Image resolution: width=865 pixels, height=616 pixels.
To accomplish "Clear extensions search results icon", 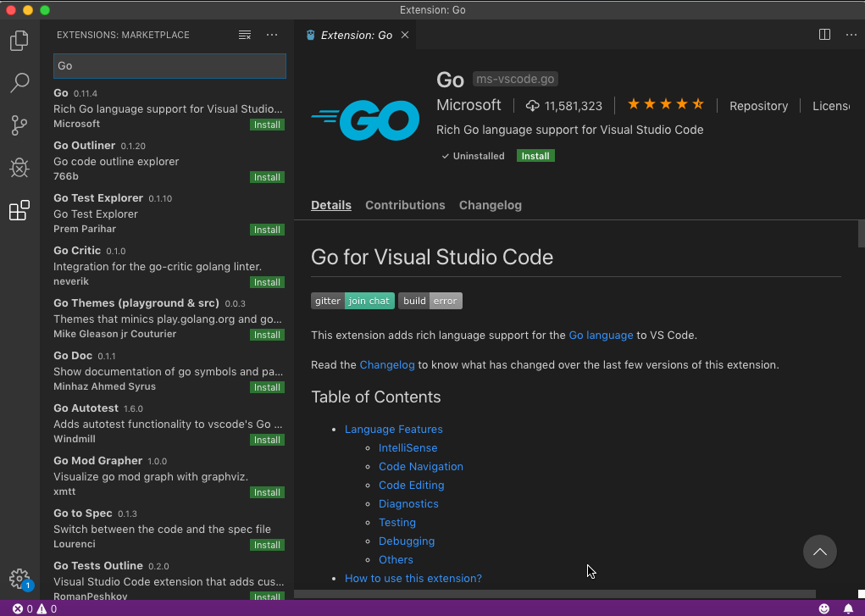I will (244, 35).
